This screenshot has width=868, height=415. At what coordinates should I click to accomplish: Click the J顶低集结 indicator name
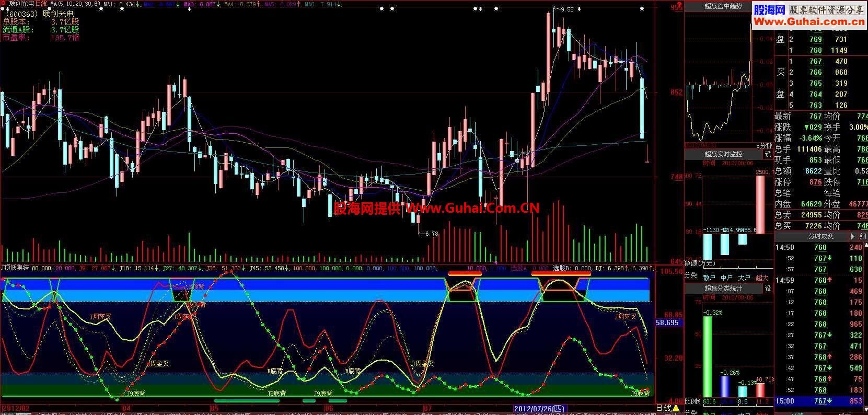(16, 268)
